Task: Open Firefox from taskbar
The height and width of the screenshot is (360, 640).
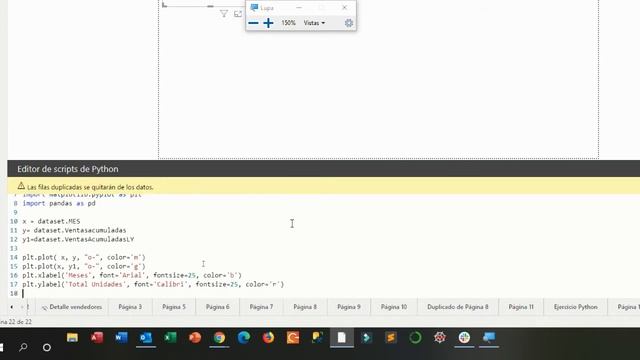Action: click(x=268, y=338)
